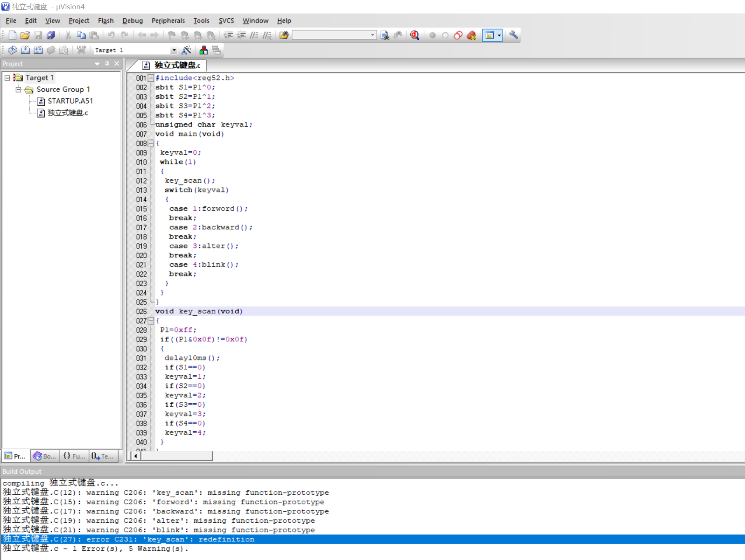Select STARTUP.A51 in project tree
This screenshot has width=745, height=560.
coord(70,101)
